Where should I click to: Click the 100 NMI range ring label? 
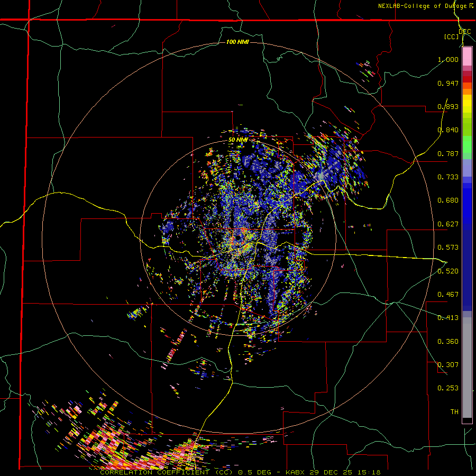tap(237, 42)
